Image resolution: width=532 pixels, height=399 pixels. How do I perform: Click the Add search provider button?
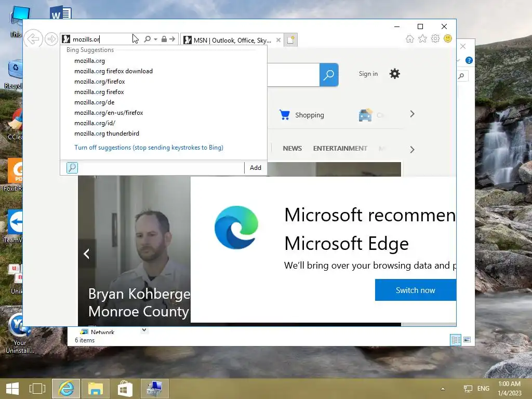(256, 168)
